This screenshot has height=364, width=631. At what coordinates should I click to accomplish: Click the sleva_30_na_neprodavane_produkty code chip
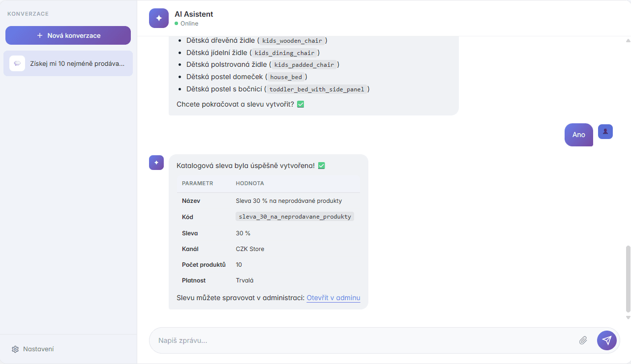pos(294,216)
